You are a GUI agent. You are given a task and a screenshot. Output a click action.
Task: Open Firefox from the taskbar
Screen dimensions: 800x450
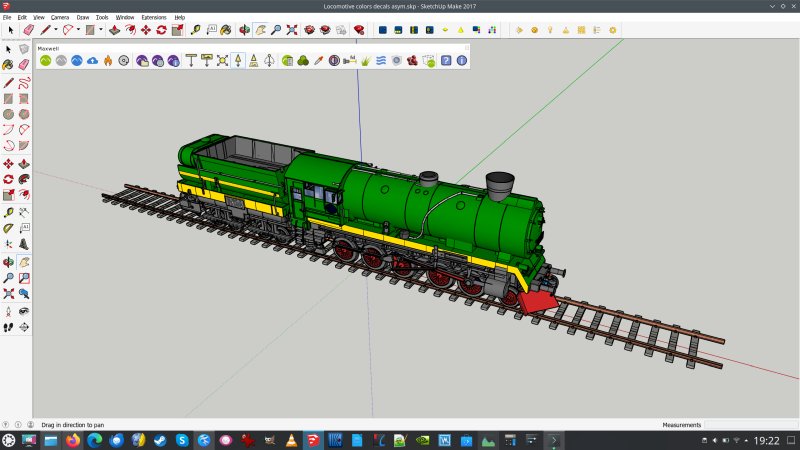click(73, 440)
